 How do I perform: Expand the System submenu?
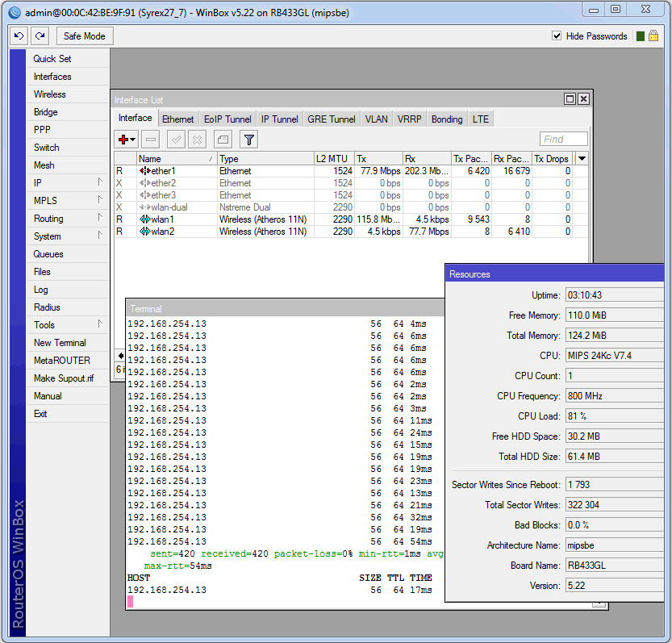(x=100, y=236)
